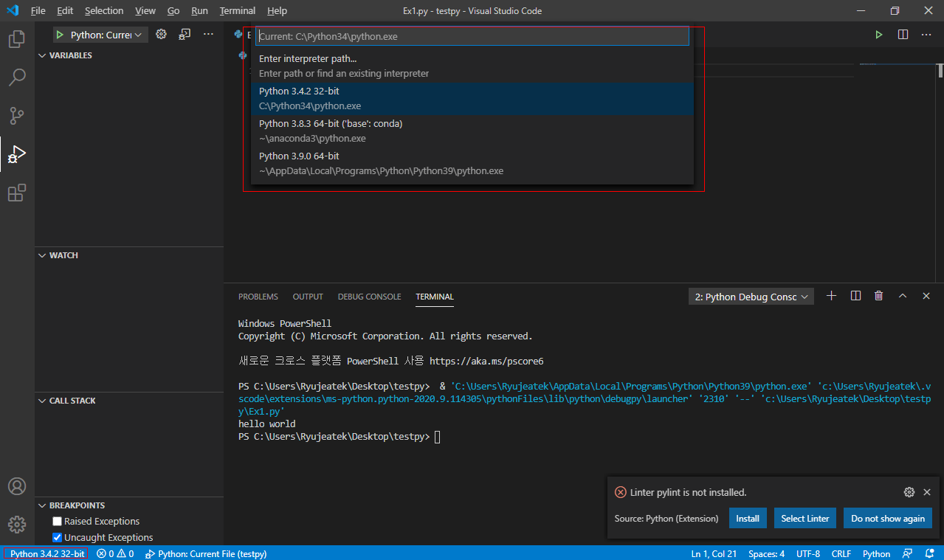The image size is (944, 560).
Task: Start debugging with the green play icon
Action: click(x=59, y=35)
